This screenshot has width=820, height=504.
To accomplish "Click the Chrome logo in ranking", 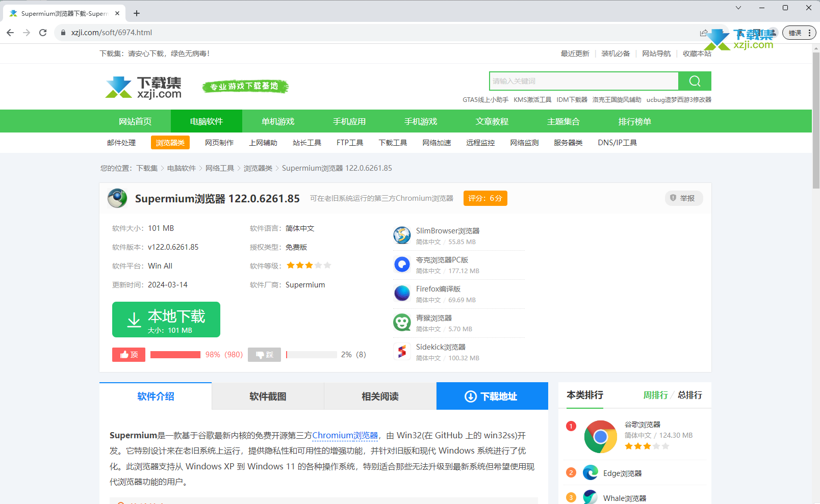I will point(600,437).
